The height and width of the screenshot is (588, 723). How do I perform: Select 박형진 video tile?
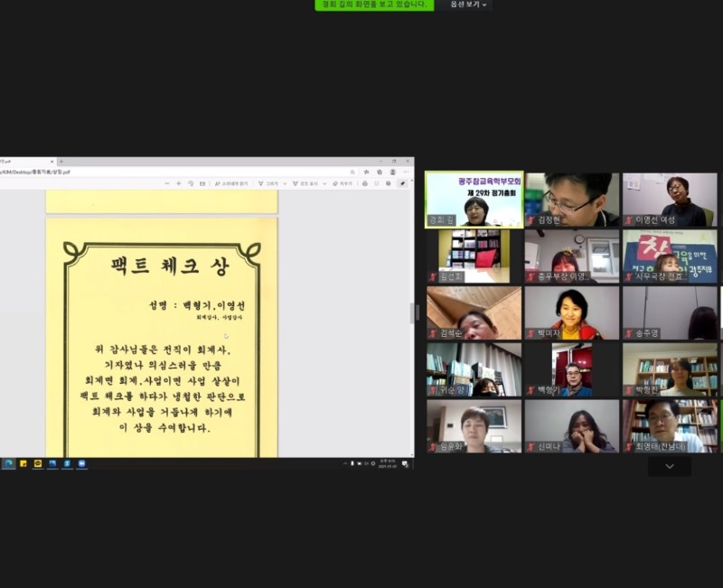(x=670, y=369)
